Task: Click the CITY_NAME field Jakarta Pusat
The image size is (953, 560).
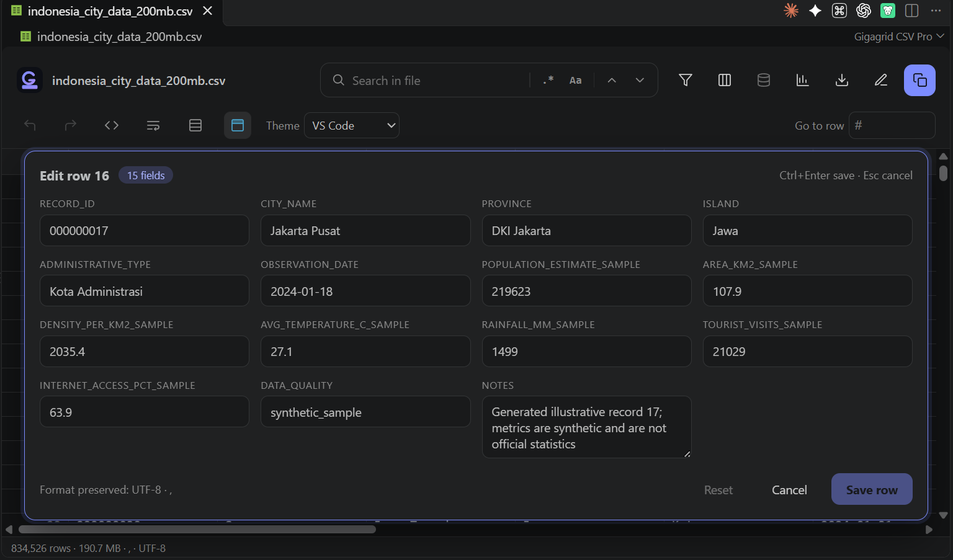Action: coord(365,231)
